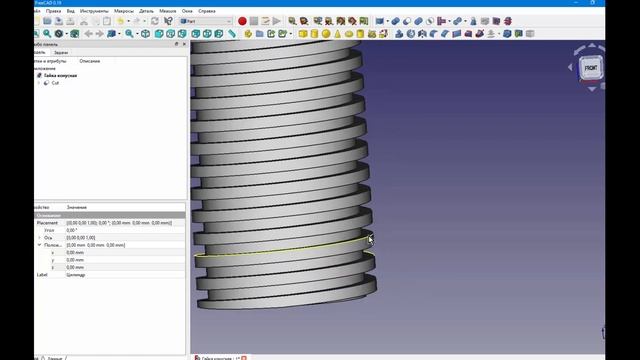640x360 pixels.
Task: Expand the Cut object in the tree
Action: (x=39, y=83)
